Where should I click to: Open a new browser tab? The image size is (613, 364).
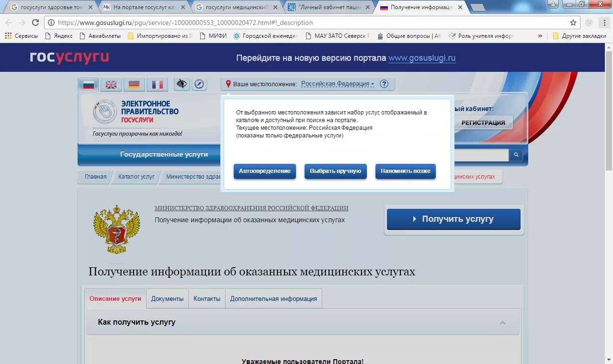pos(477,8)
